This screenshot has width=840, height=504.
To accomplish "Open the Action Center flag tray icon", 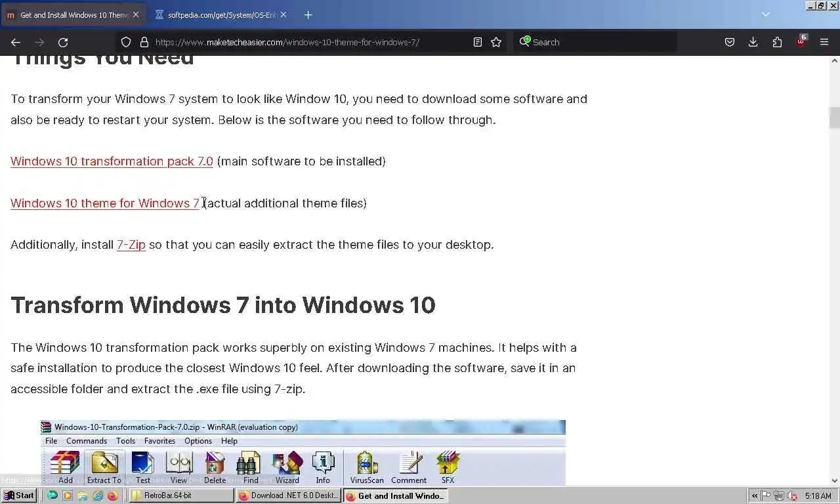I will click(x=766, y=495).
